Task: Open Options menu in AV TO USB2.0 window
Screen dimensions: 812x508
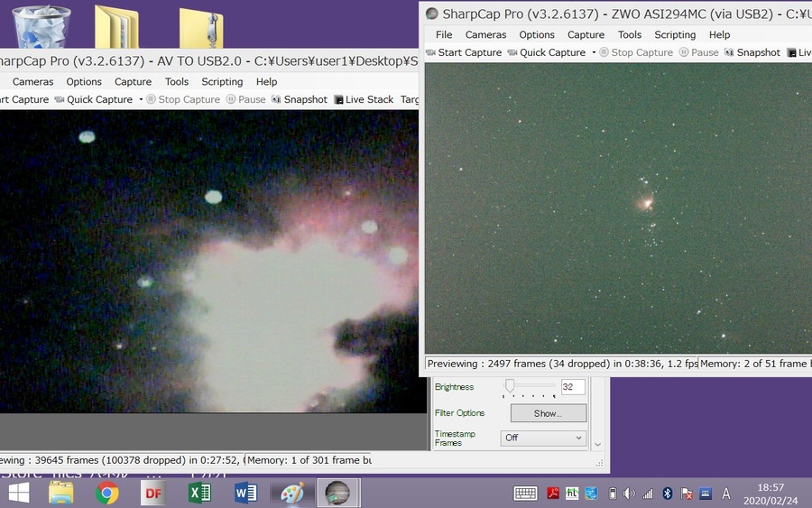Action: pyautogui.click(x=84, y=82)
